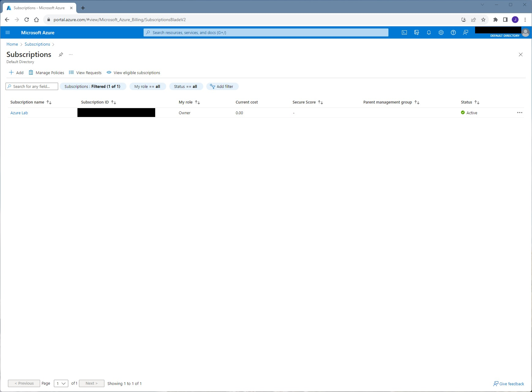This screenshot has height=392, width=532.
Task: Open Subscriptions Filtered (1 of 1) filter
Action: pos(92,86)
